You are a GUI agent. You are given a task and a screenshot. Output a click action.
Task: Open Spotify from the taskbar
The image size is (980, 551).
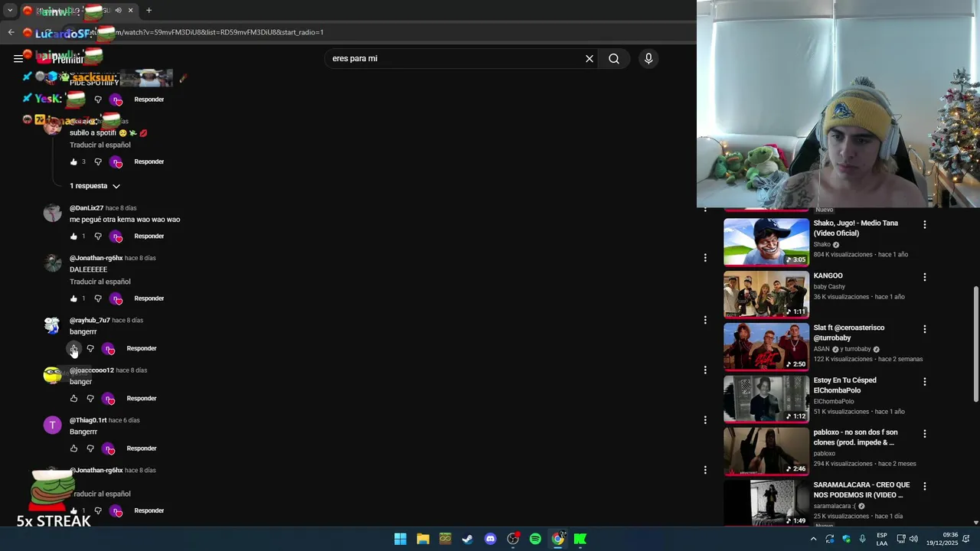coord(535,539)
